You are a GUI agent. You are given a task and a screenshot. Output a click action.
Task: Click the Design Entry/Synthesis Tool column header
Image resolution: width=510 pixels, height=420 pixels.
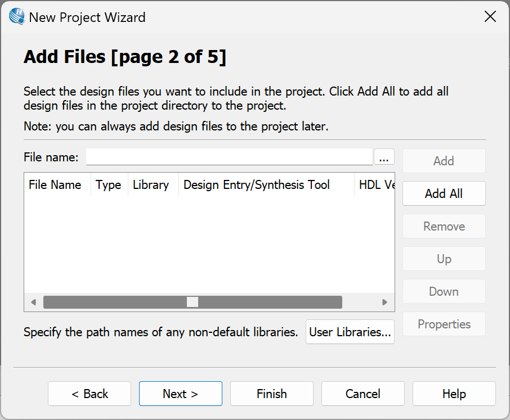[257, 184]
